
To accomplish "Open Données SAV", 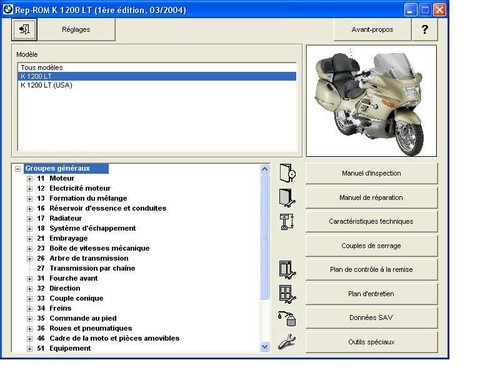I will (371, 318).
